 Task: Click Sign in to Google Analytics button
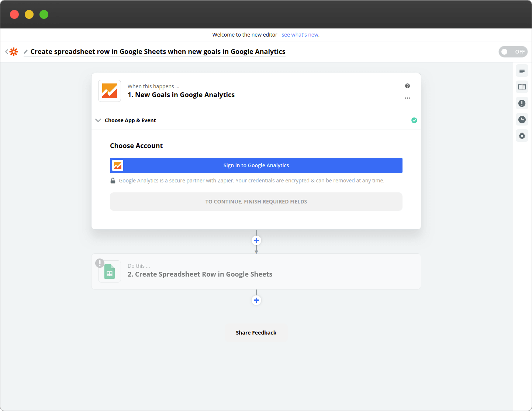[256, 165]
